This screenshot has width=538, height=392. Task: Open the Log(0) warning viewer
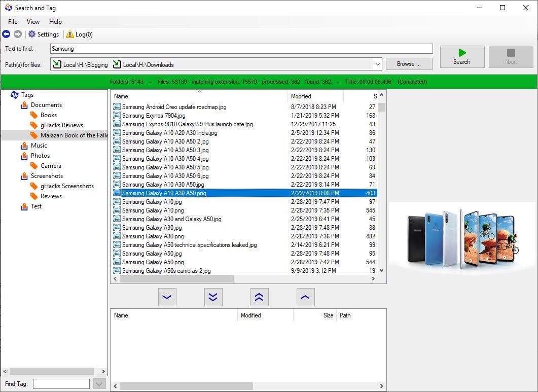pos(79,34)
